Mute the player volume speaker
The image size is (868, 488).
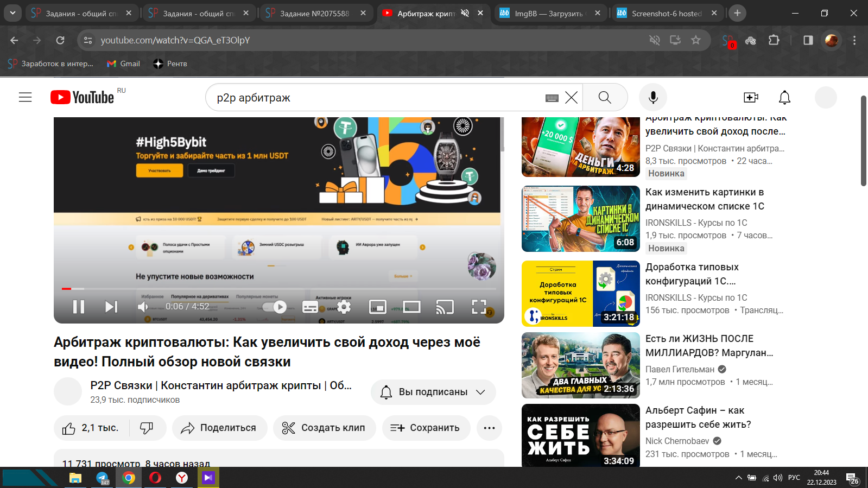pyautogui.click(x=143, y=307)
